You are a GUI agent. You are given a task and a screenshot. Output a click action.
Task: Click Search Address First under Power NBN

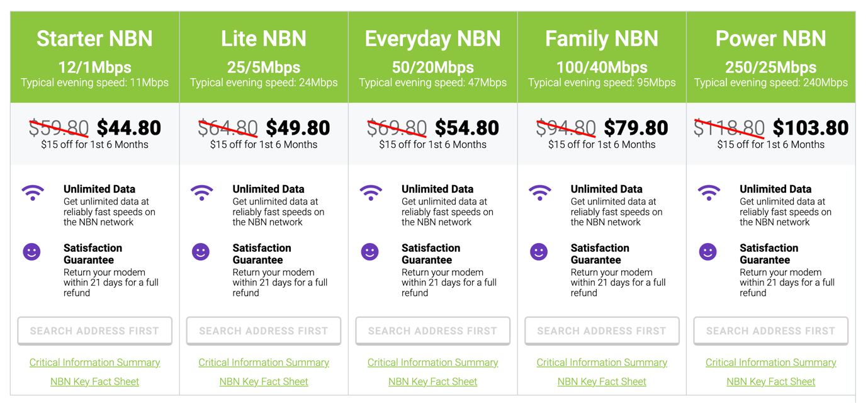tap(770, 331)
